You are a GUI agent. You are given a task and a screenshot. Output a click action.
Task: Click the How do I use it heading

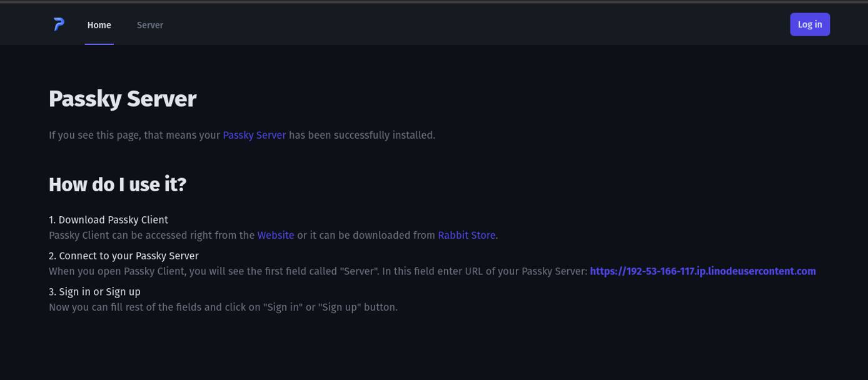117,184
